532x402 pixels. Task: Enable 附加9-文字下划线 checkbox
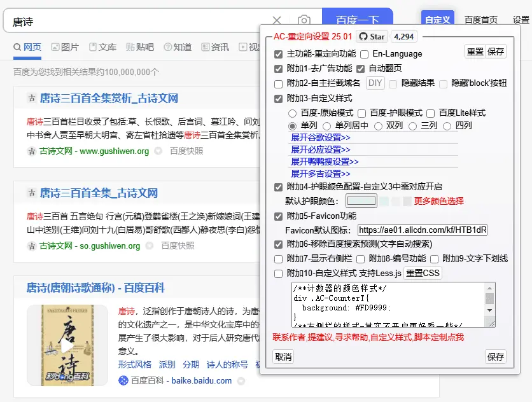(434, 259)
